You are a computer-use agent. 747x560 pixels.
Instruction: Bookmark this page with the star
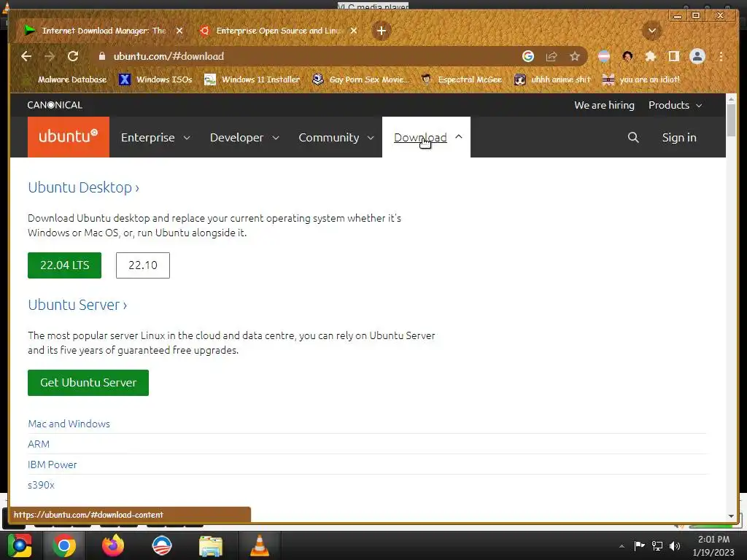(x=575, y=56)
